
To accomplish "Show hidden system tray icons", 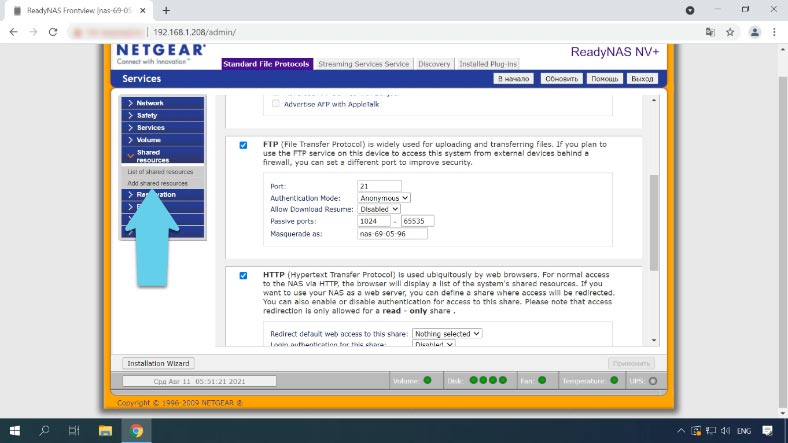I will point(680,430).
